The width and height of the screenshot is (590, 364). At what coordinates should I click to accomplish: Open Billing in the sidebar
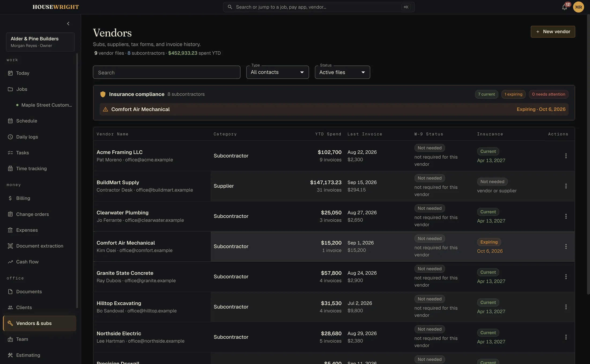click(40, 198)
